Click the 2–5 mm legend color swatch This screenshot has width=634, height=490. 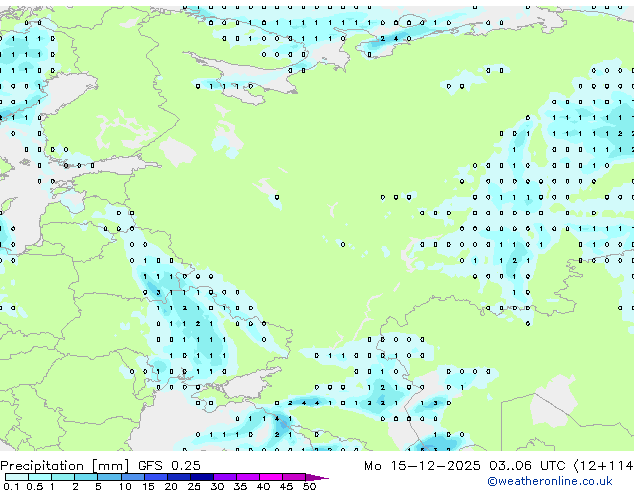tap(86, 477)
